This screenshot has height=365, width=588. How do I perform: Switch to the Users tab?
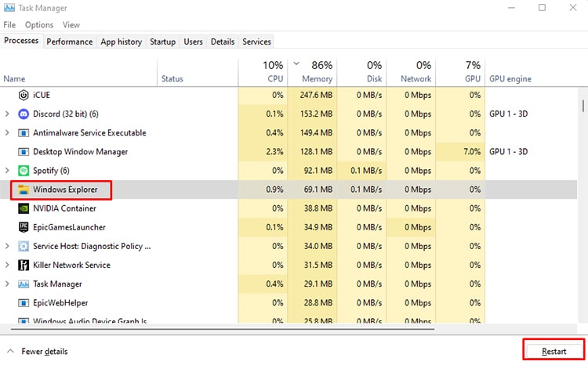pyautogui.click(x=193, y=42)
